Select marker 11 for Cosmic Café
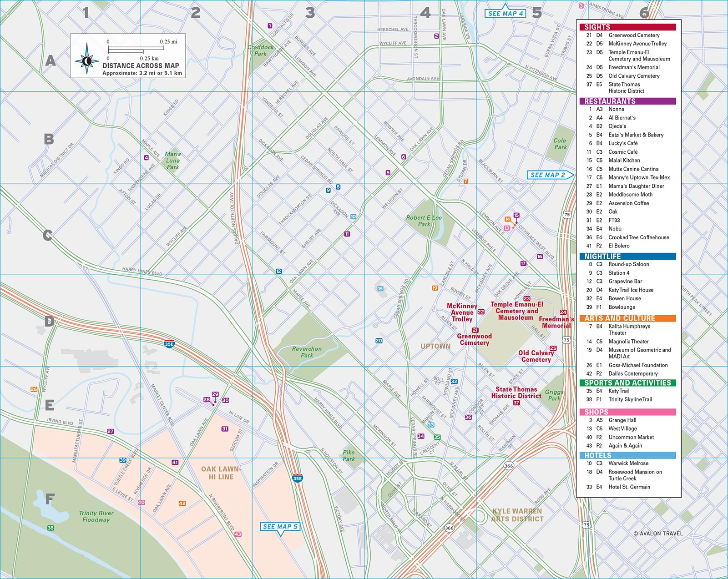The width and height of the screenshot is (728, 579). (x=347, y=234)
